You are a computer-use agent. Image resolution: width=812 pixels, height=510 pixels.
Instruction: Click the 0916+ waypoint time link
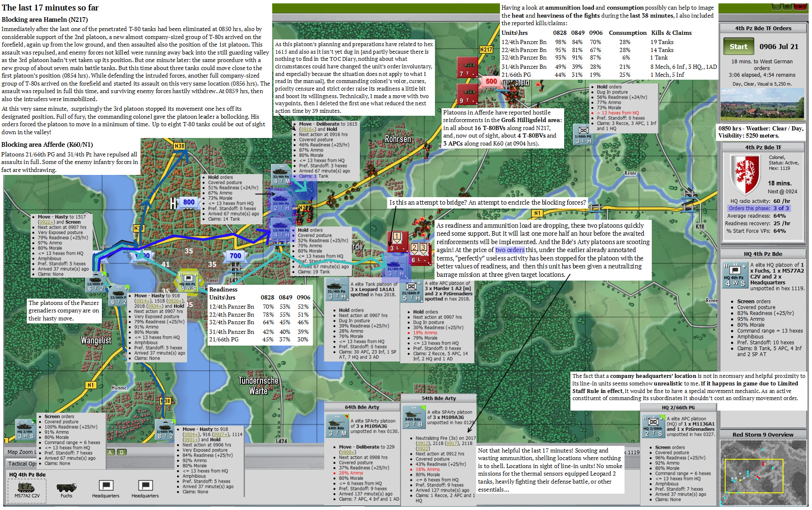[x=307, y=129]
